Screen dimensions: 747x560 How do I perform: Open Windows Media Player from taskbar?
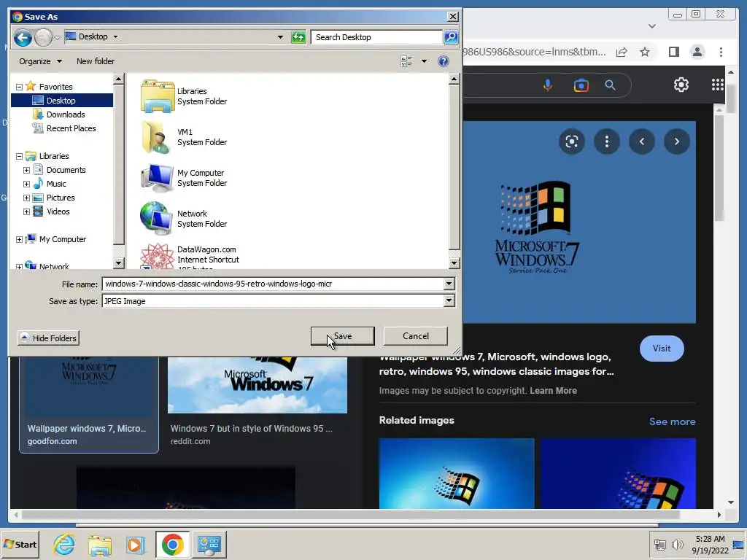point(136,544)
